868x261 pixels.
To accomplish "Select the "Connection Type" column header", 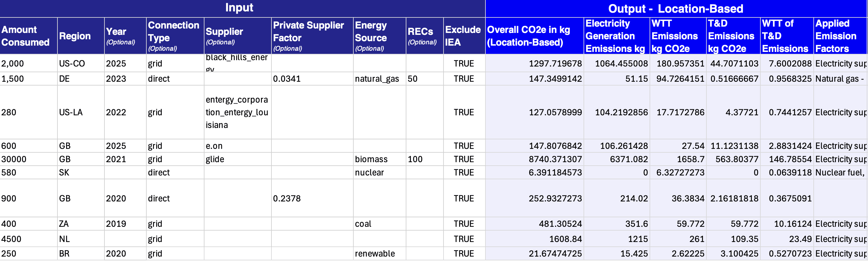I will [x=174, y=36].
